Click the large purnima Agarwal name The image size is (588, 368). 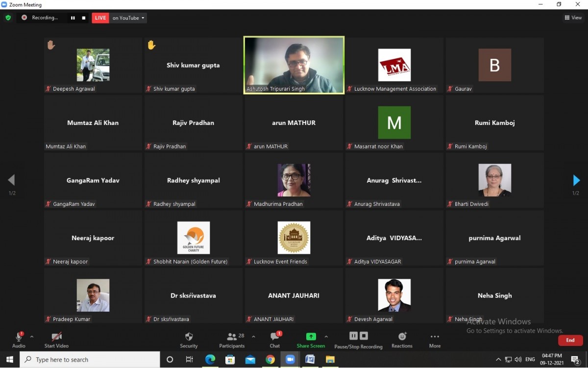495,238
